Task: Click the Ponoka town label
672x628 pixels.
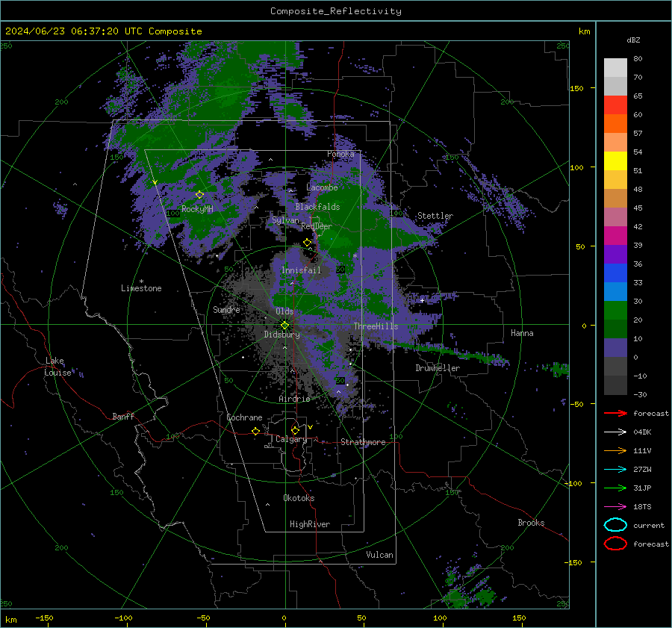Action: [x=340, y=154]
